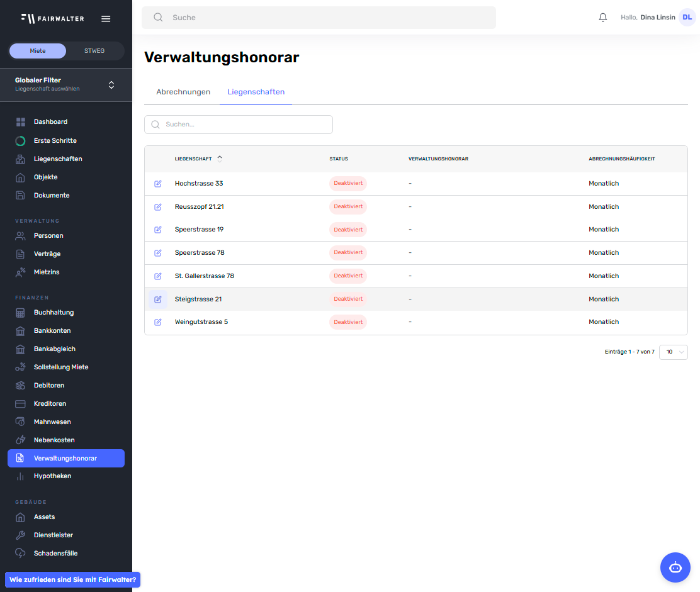The image size is (700, 592).
Task: Switch to the STWEG mode
Action: point(94,51)
